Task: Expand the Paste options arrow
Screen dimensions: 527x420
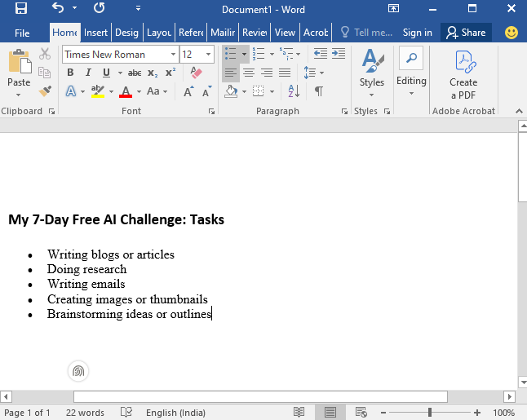Action: coord(19,95)
